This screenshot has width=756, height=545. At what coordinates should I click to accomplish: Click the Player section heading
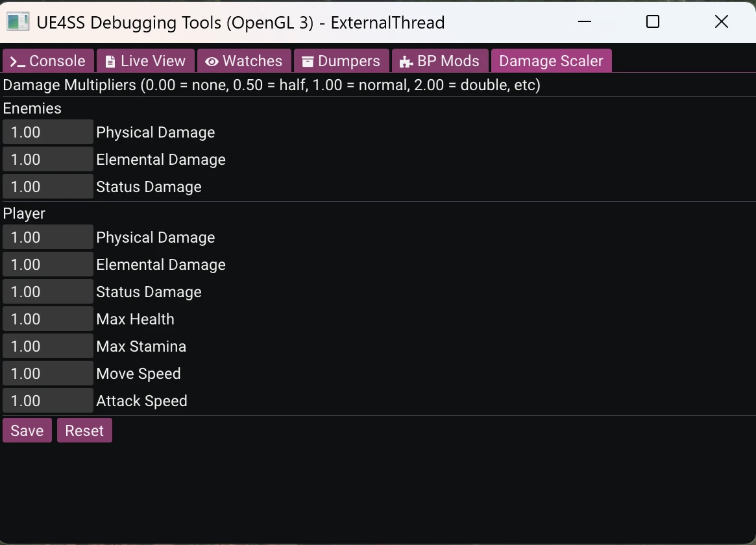click(24, 213)
